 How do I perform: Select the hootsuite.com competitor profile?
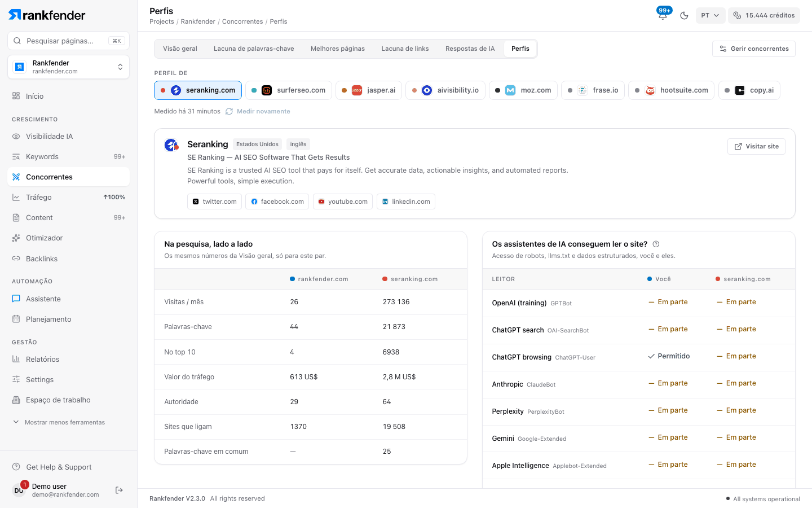pos(671,90)
